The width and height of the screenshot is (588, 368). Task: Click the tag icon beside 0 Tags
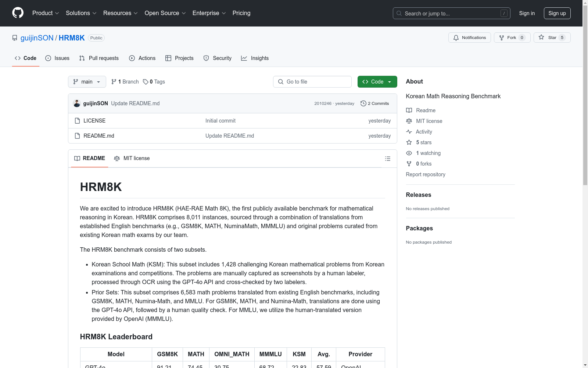[146, 82]
